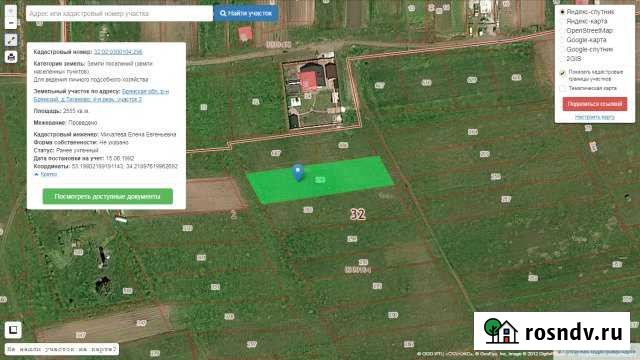Open cadastral number 32:02:0390104:296 link

pyautogui.click(x=118, y=52)
